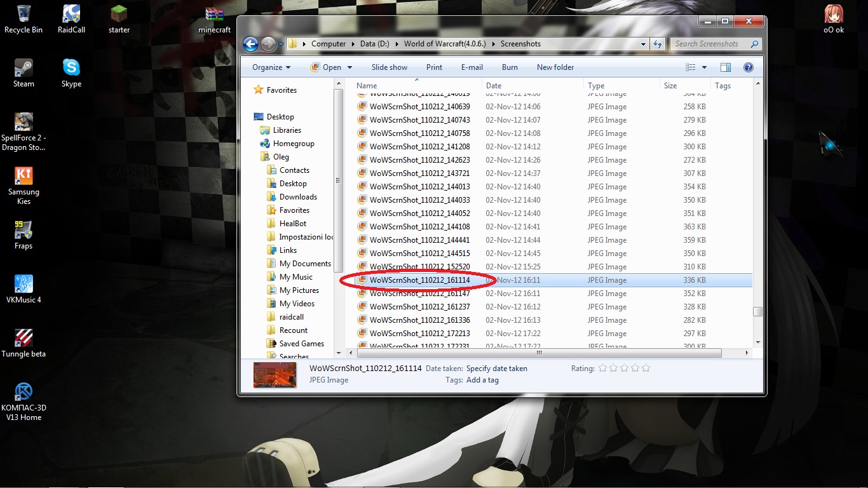The height and width of the screenshot is (488, 868).
Task: Click the search magnifier icon
Action: pyautogui.click(x=754, y=44)
